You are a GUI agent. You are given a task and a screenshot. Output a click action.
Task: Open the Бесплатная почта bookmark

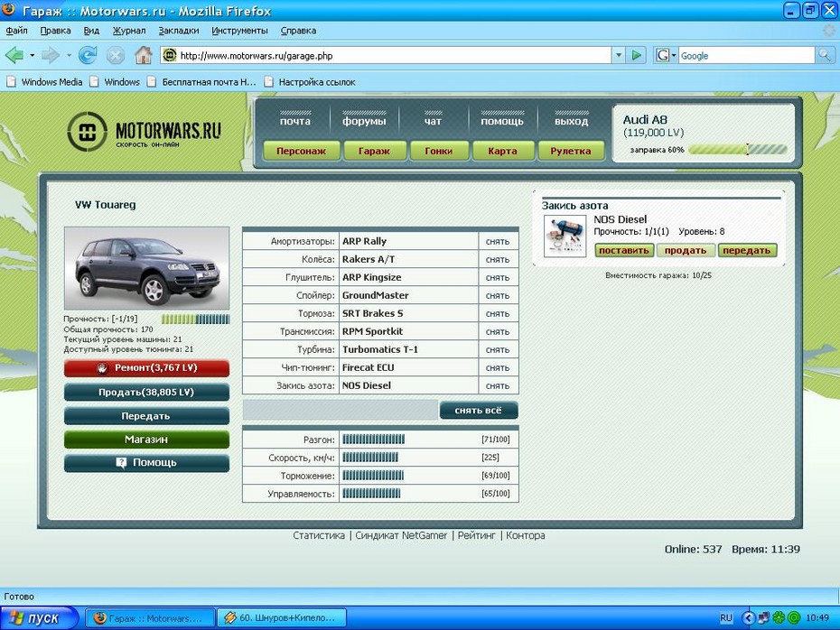(x=201, y=82)
